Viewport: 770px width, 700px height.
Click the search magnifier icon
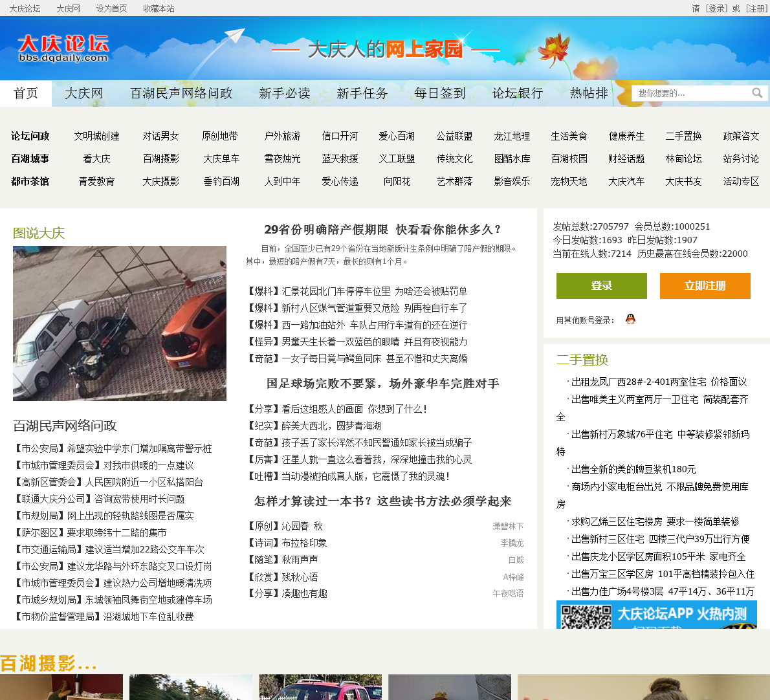click(x=757, y=93)
